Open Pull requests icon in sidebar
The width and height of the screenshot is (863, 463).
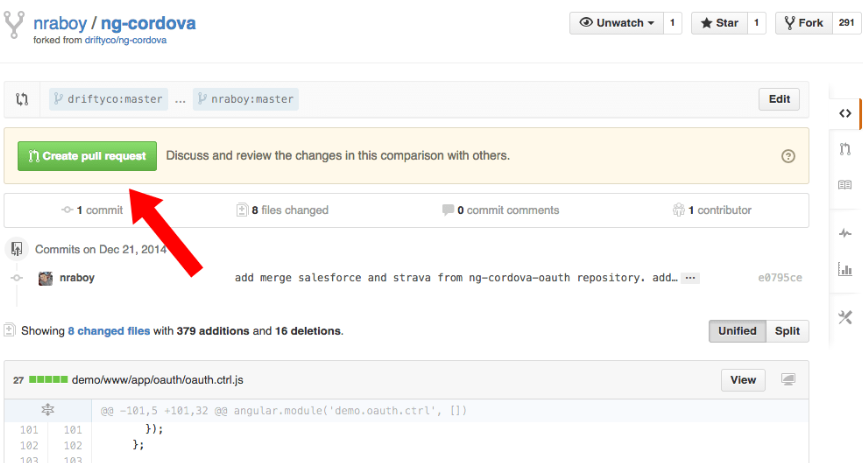coord(845,149)
